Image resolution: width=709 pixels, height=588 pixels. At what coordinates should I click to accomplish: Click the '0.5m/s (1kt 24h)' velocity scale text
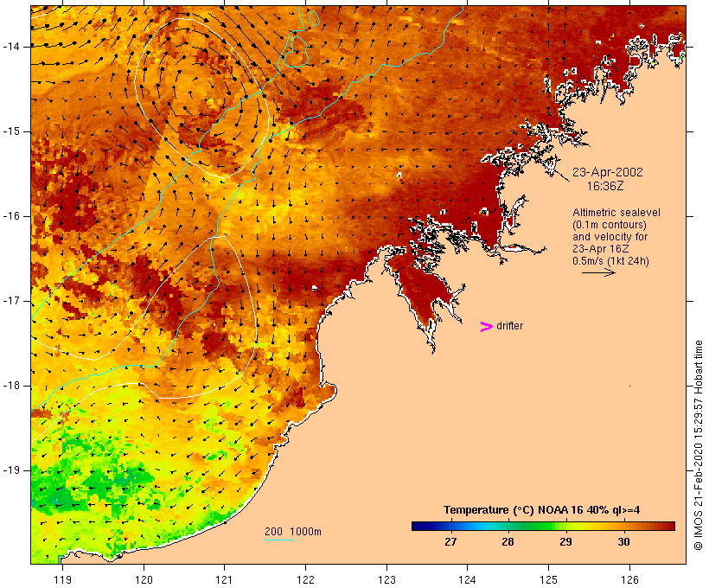click(610, 261)
